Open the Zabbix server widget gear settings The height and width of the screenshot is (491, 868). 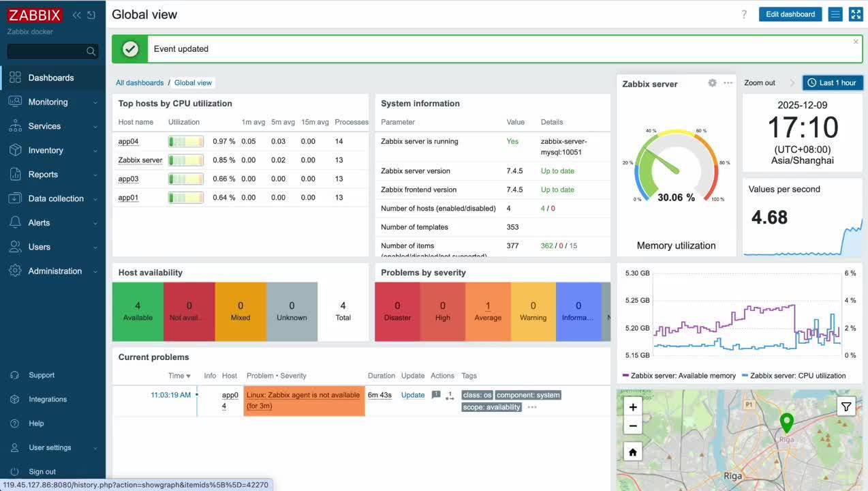click(x=712, y=83)
